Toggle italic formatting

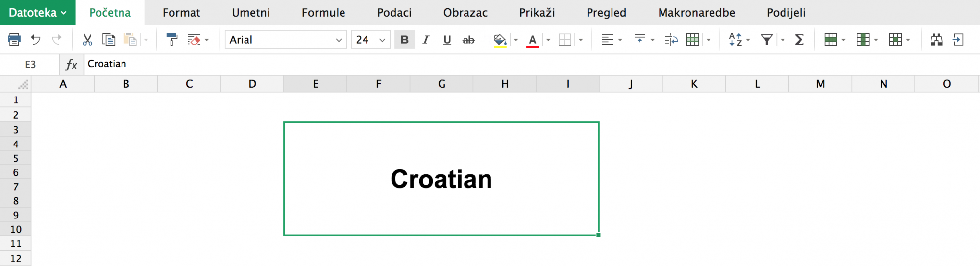click(x=426, y=40)
